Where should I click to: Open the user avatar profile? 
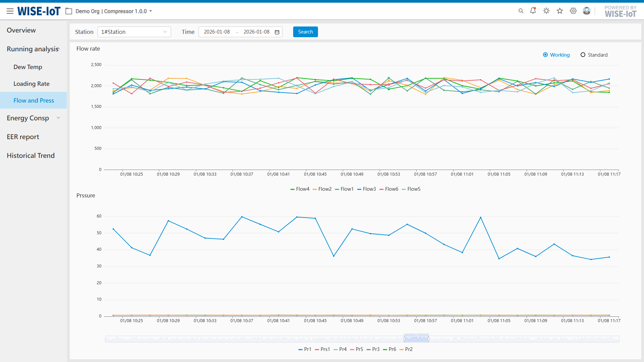[x=587, y=11]
